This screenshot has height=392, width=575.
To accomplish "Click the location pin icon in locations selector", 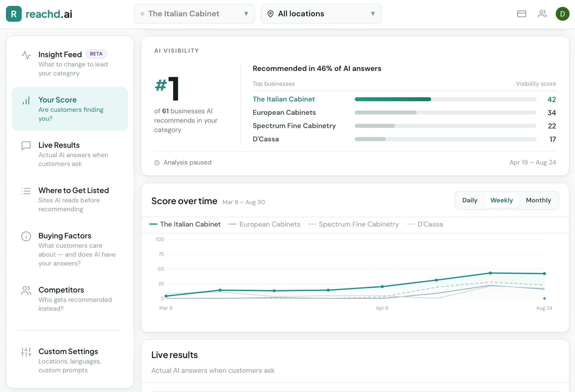I will [270, 14].
